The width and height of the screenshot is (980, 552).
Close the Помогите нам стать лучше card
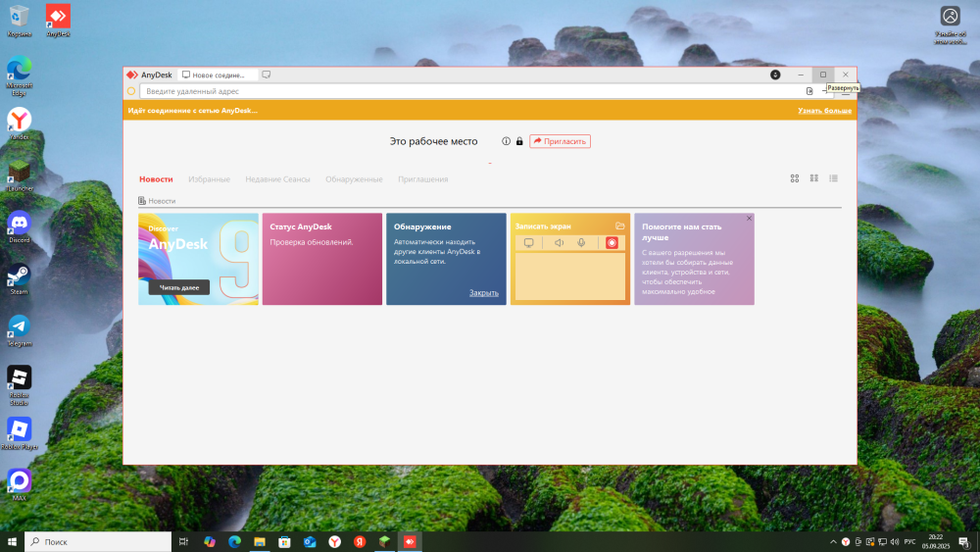click(x=749, y=219)
